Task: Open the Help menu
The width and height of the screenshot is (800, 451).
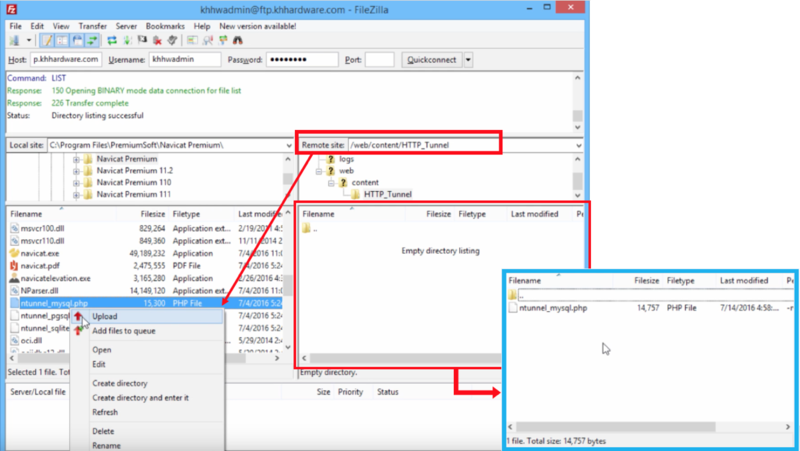Action: click(202, 26)
